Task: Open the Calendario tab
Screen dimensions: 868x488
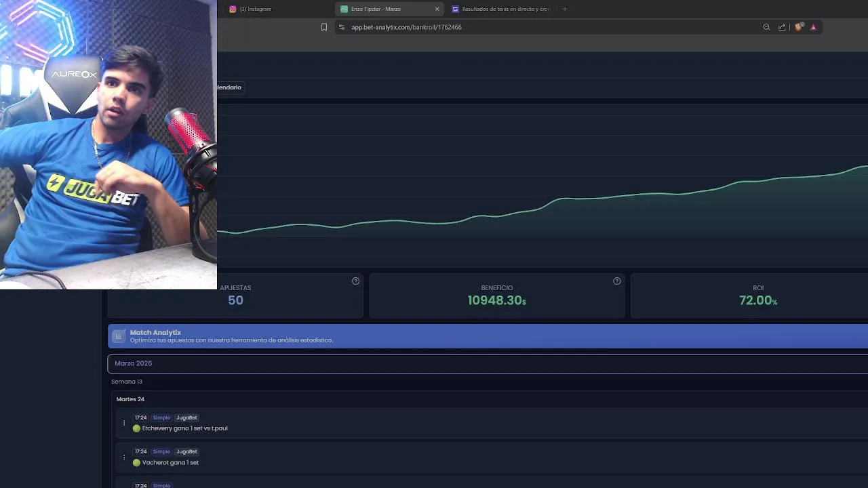Action: click(x=229, y=87)
